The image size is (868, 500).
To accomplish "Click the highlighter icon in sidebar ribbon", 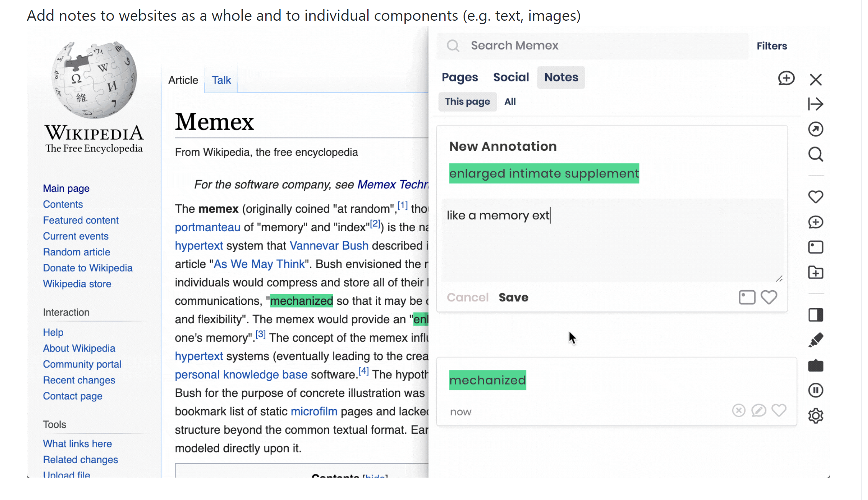I will tap(815, 340).
